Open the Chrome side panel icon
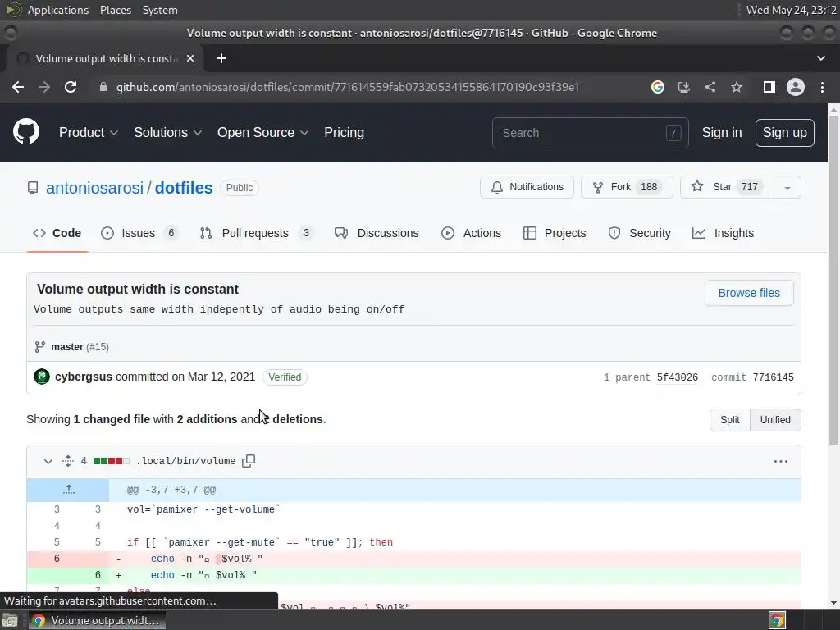 coord(769,87)
